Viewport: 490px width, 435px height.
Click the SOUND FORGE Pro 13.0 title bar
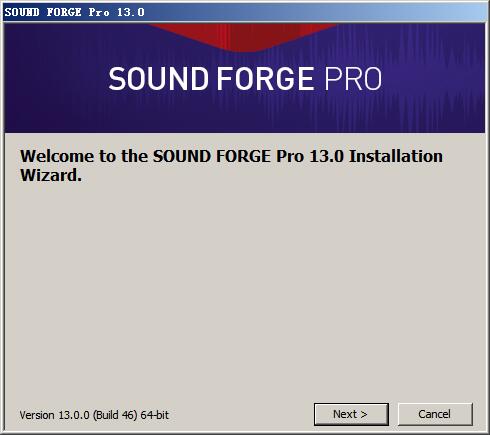pyautogui.click(x=245, y=12)
